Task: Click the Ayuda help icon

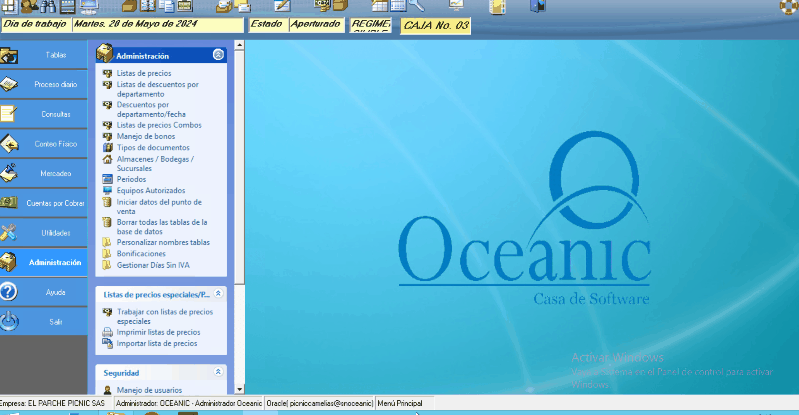Action: click(x=10, y=292)
